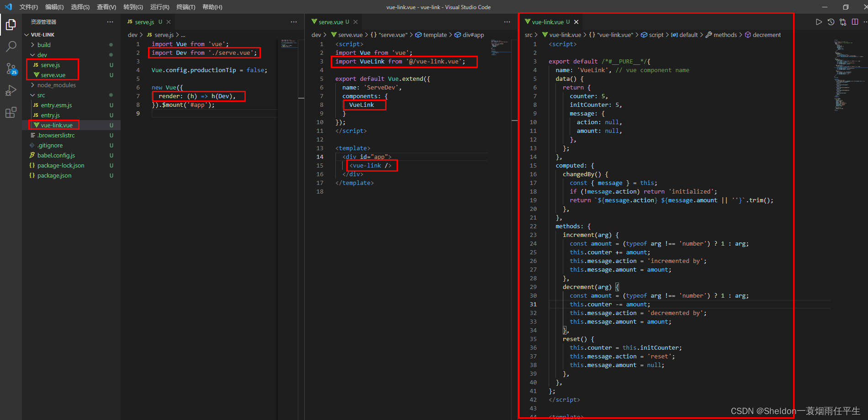Viewport: 868px width, 420px height.
Task: Switch to the serve.vue editor tab
Action: click(x=334, y=22)
